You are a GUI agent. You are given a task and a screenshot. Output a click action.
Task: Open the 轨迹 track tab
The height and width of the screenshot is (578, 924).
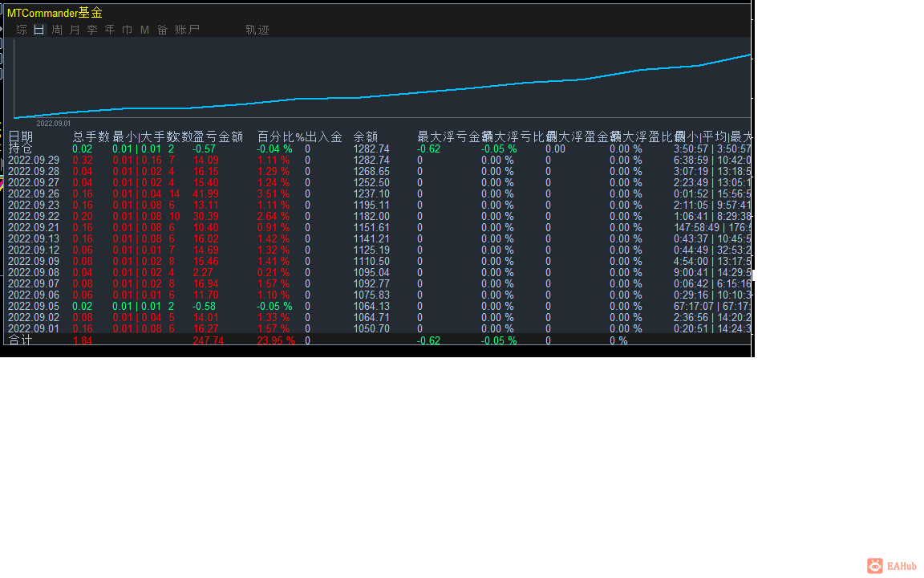[x=257, y=30]
